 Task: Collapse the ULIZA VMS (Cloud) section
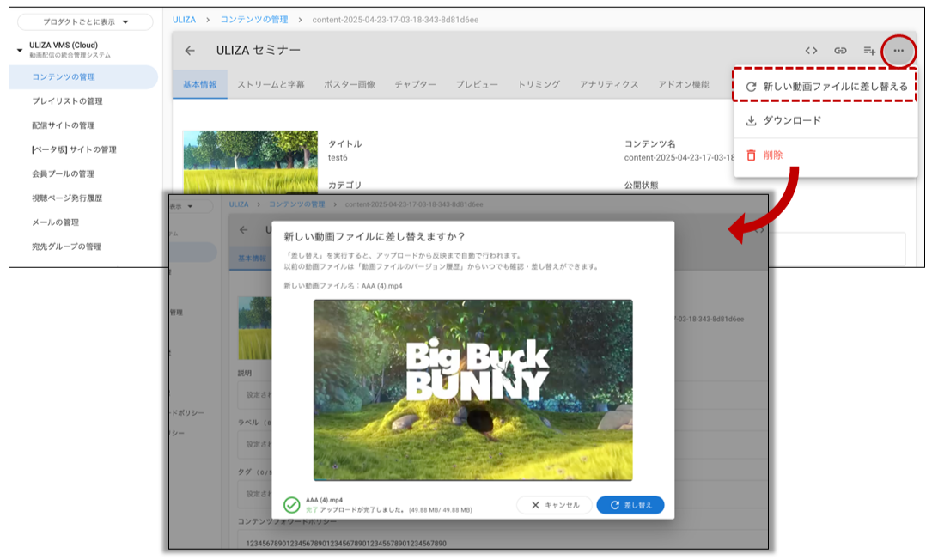pos(20,50)
